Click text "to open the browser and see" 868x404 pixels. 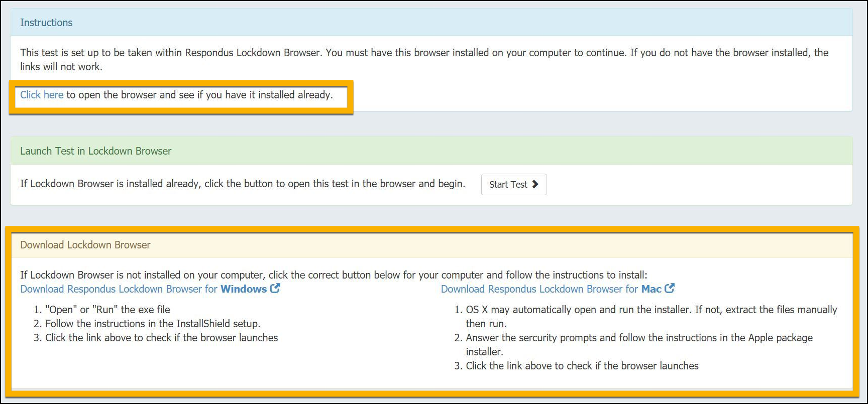(130, 95)
